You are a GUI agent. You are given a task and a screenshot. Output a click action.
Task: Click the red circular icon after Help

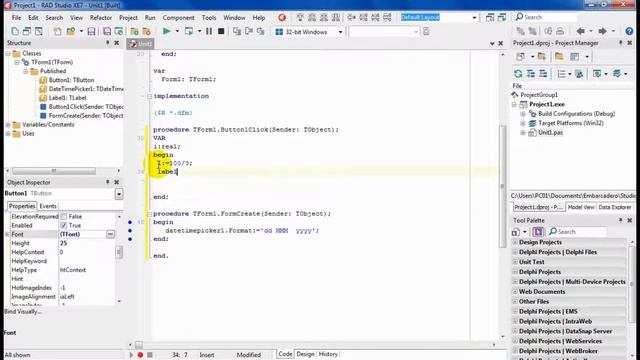[x=282, y=18]
